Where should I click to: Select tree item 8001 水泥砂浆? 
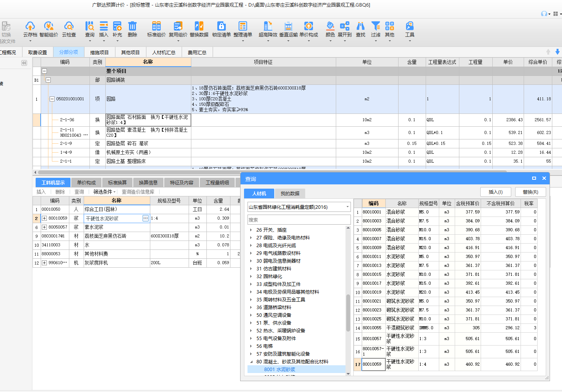coord(280,369)
